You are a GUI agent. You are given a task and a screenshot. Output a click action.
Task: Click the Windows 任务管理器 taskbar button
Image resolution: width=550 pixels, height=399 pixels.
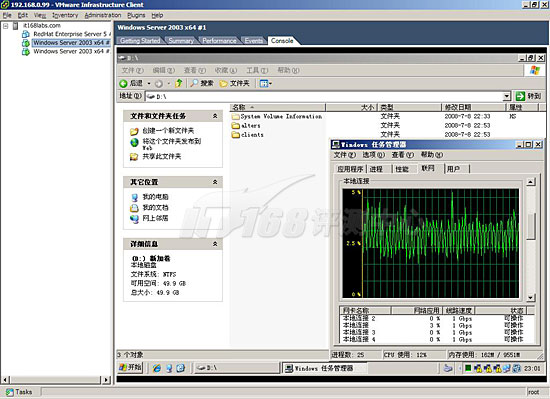(325, 368)
